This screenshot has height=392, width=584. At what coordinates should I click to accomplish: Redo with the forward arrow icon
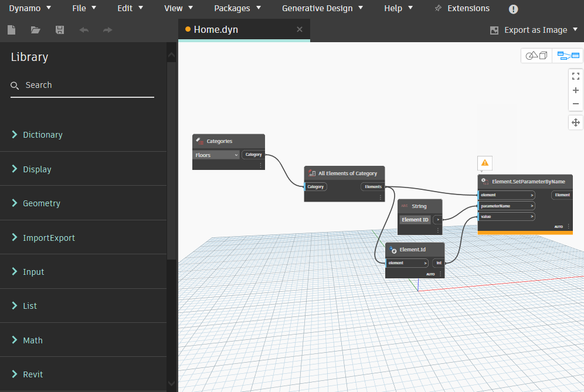pos(108,30)
